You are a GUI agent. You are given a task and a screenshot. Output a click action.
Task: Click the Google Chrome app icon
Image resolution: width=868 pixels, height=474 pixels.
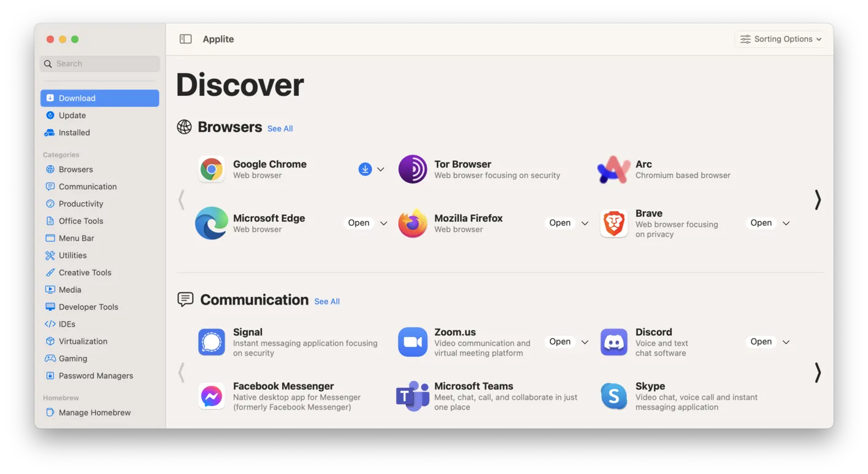[211, 169]
